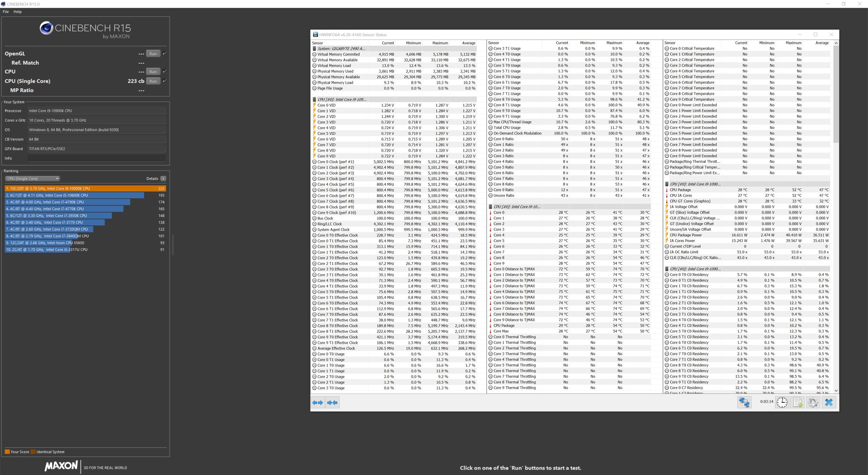Toggle the CPU (Single Core) test checkmark

(x=165, y=81)
